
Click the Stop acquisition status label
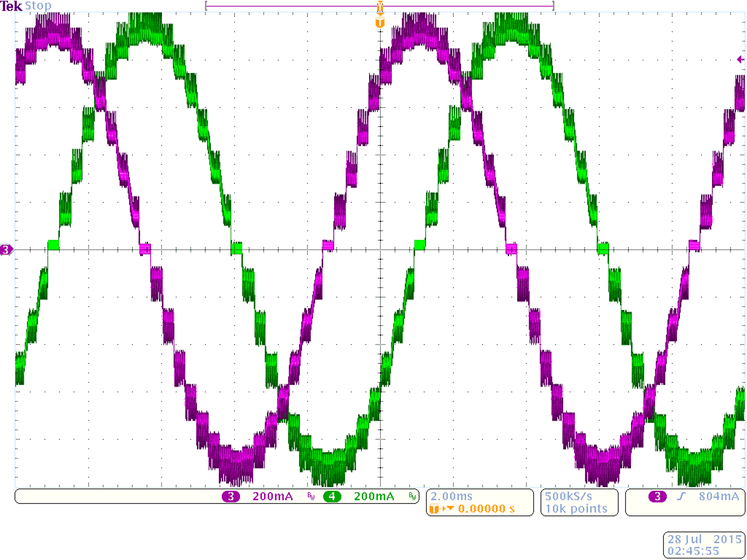coord(39,6)
